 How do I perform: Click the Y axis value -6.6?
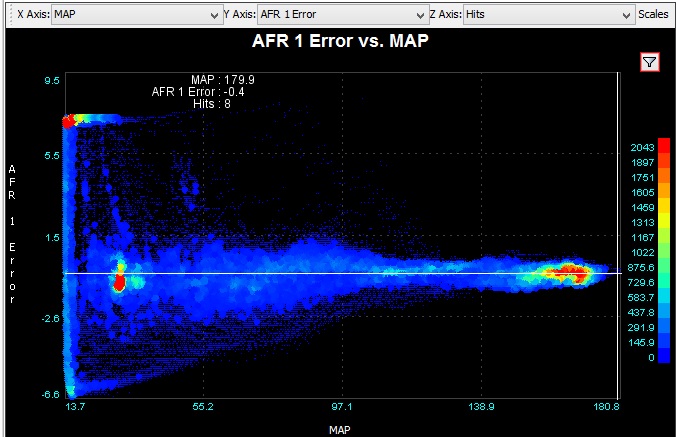coord(50,394)
